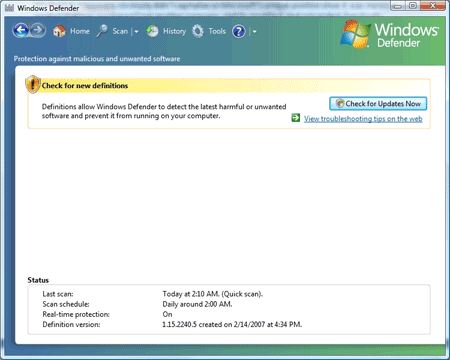450x360 pixels.
Task: Minimize the Windows Defender window
Action: (398, 6)
